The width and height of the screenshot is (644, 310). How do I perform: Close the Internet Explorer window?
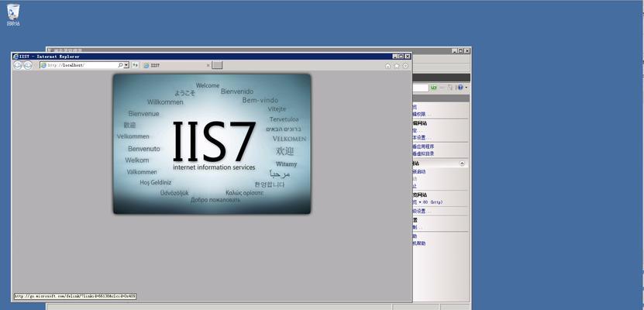coord(408,57)
